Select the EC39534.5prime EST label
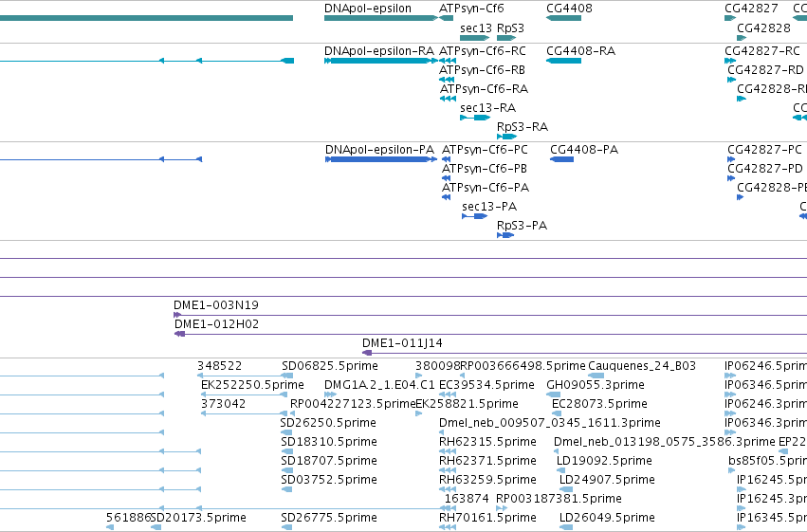Screen dimensions: 807x532 pyautogui.click(x=486, y=385)
